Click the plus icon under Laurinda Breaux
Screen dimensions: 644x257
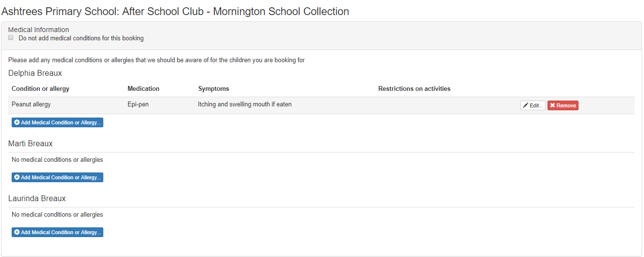point(17,232)
